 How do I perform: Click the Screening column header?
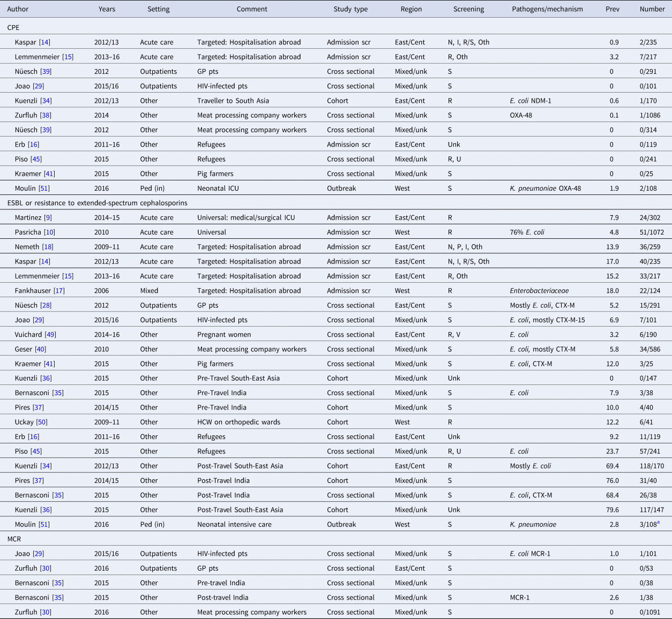468,9
